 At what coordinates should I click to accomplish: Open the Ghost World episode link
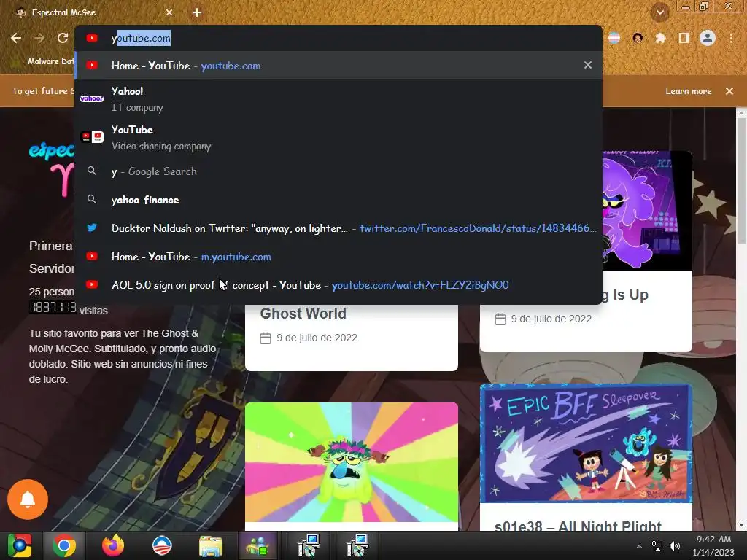303,314
